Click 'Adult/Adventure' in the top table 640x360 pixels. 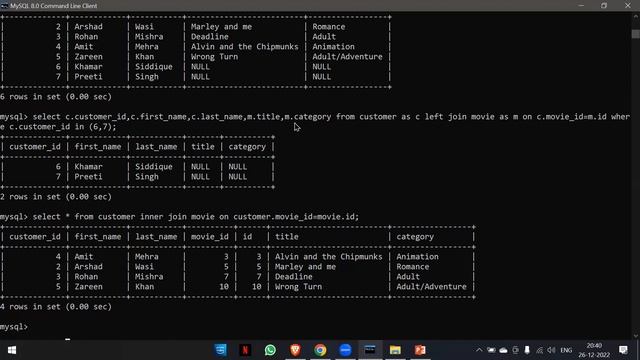[347, 57]
